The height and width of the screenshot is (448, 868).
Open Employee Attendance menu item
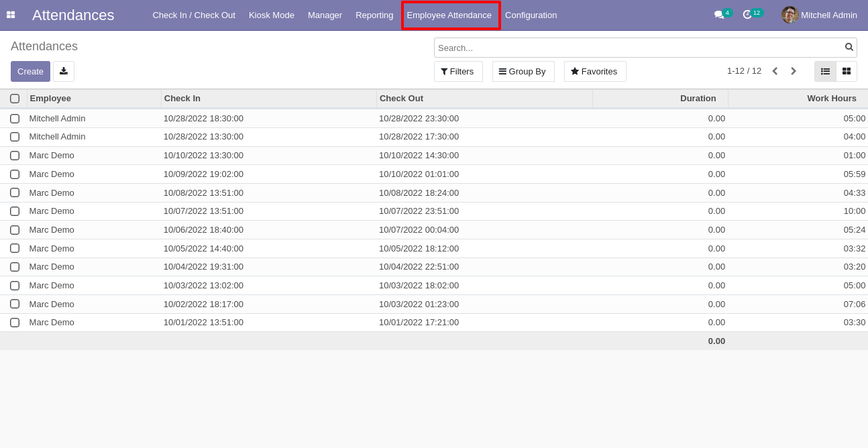(x=449, y=15)
